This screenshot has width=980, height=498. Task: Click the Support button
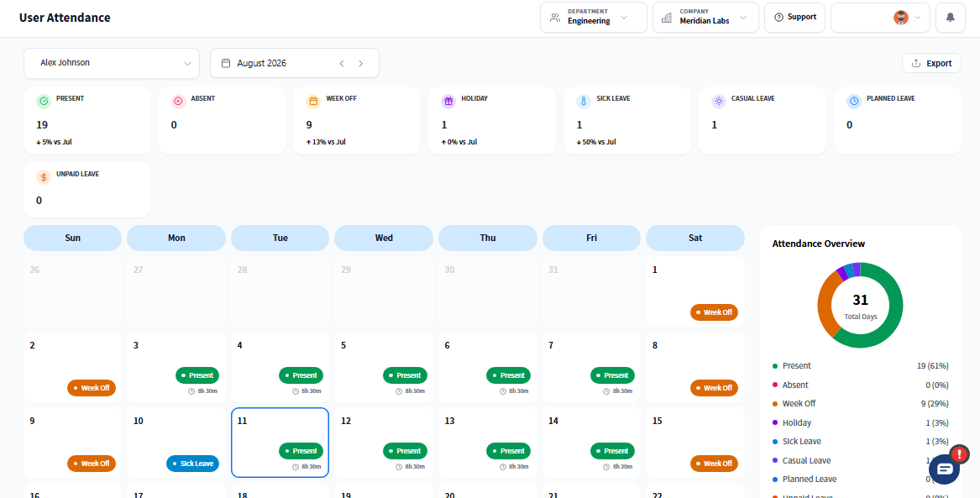pyautogui.click(x=795, y=18)
